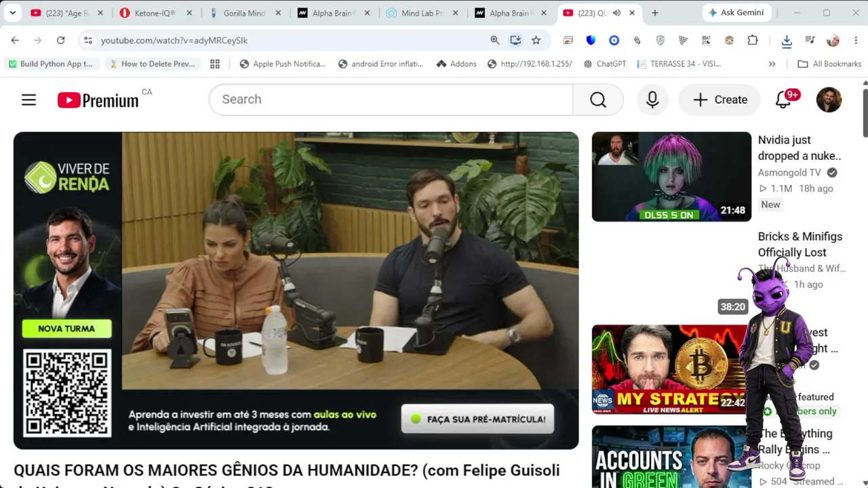Open the media controls music-note icon
The width and height of the screenshot is (868, 488).
[810, 41]
